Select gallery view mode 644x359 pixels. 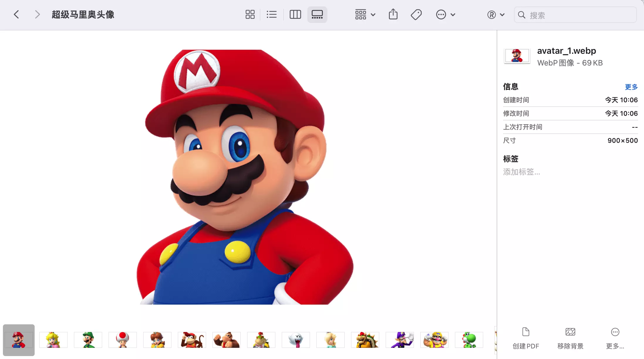point(317,14)
